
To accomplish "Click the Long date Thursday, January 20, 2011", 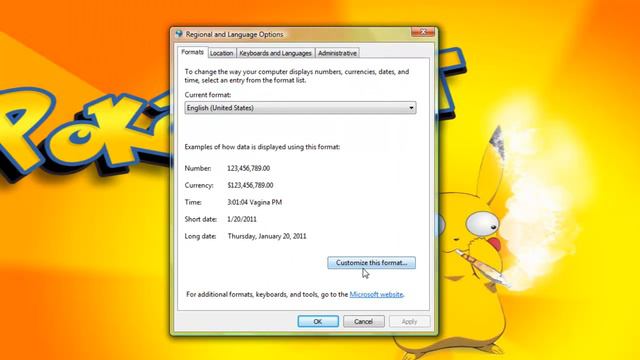I will point(267,236).
